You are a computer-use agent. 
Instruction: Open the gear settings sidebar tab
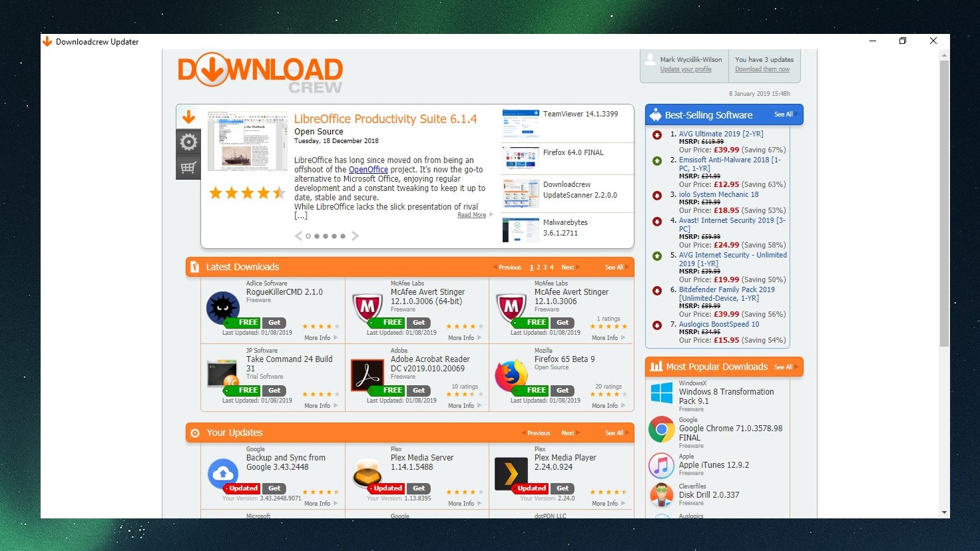pos(188,142)
